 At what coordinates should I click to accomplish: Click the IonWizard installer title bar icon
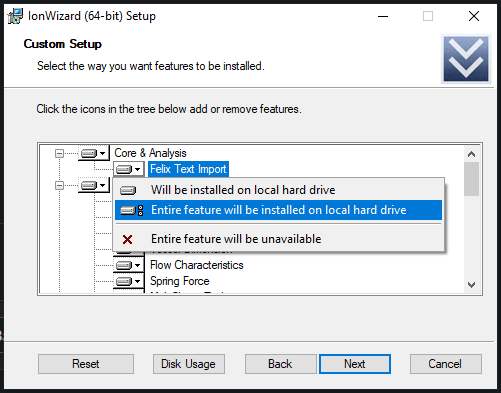[x=15, y=16]
